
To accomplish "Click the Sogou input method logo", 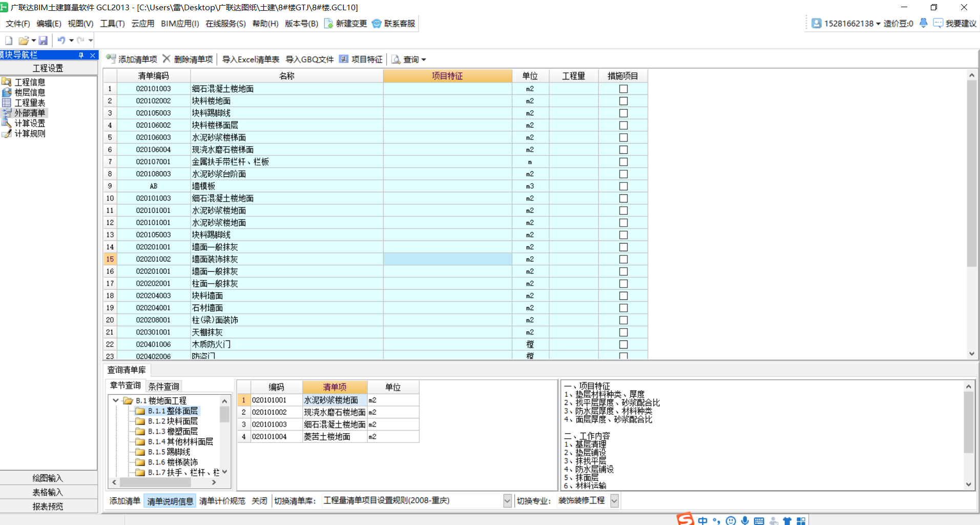I will tap(685, 519).
